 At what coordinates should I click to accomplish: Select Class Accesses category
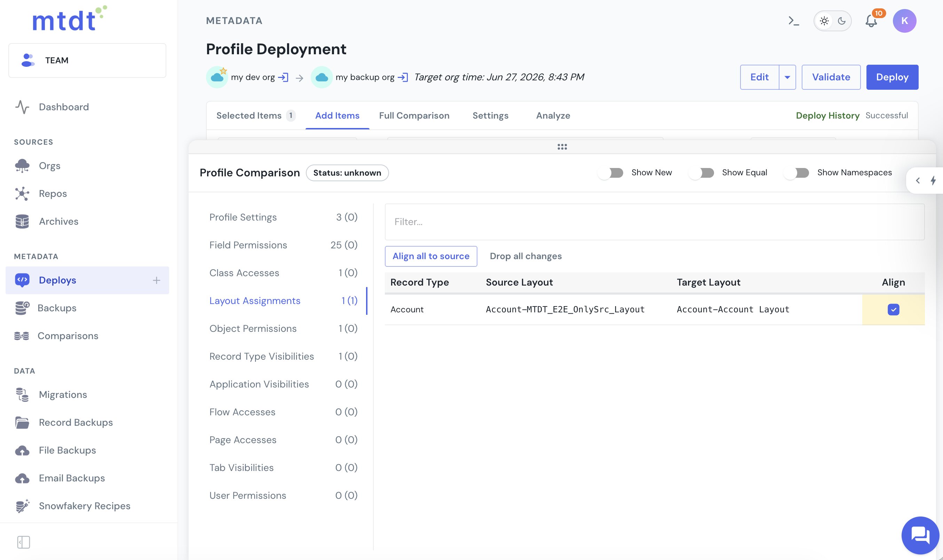pos(283,273)
